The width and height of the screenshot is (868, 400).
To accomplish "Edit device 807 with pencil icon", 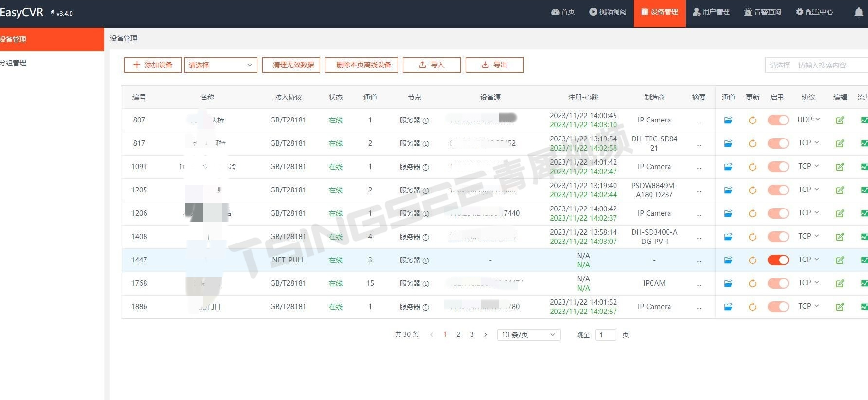I will click(x=840, y=120).
